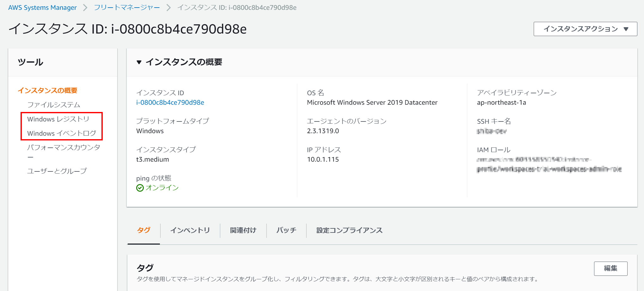The height and width of the screenshot is (291, 644).
Task: Switch to the パッチ tab
Action: click(286, 230)
